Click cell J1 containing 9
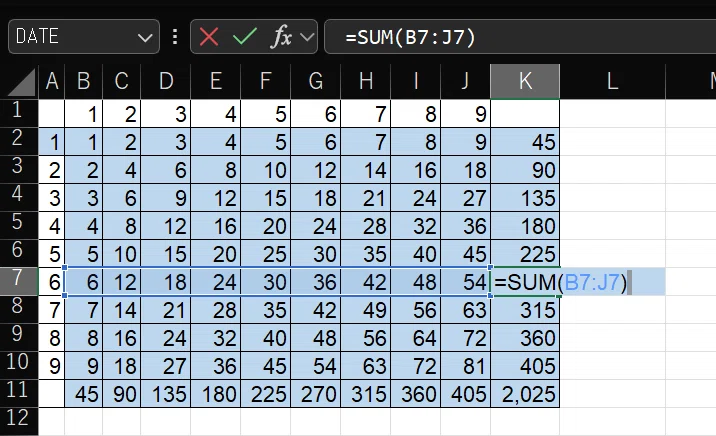The image size is (716, 436). [465, 114]
